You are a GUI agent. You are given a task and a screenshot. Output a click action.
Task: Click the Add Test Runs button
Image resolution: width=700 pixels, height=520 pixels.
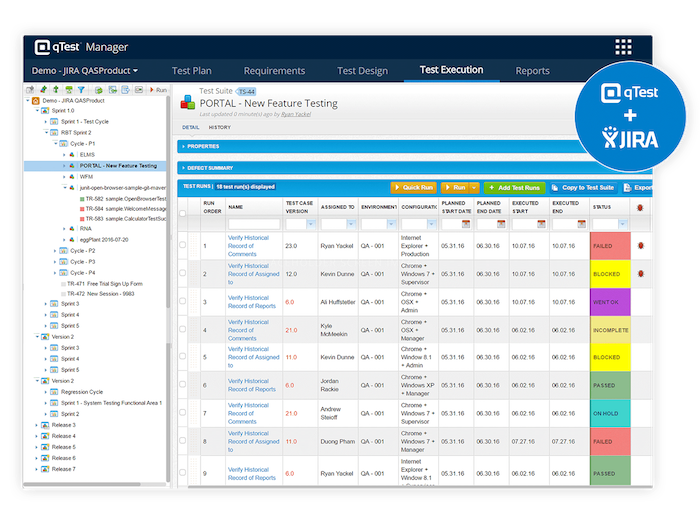coord(515,187)
